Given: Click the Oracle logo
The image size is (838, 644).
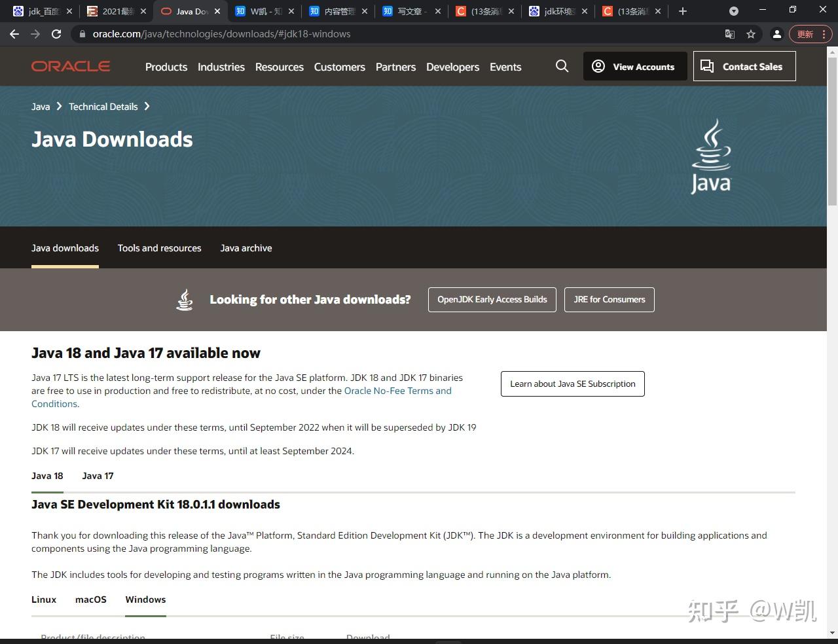Looking at the screenshot, I should 70,65.
